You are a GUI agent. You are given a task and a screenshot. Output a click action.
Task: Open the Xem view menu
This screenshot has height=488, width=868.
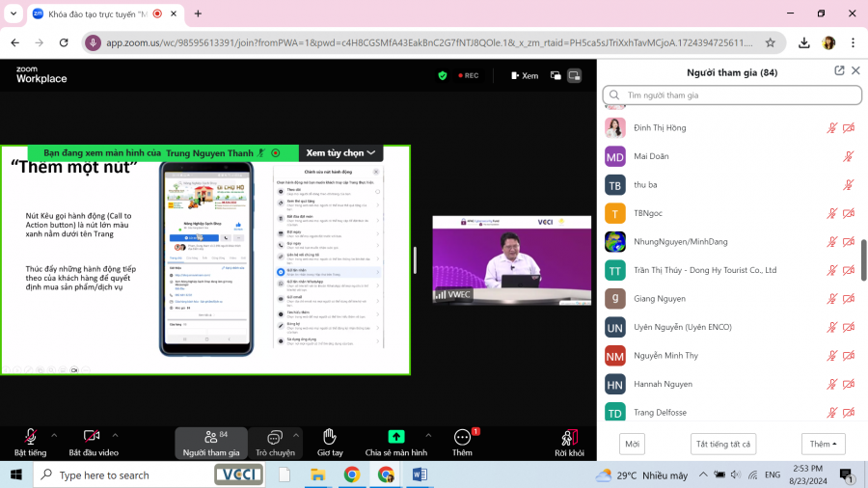click(x=525, y=75)
